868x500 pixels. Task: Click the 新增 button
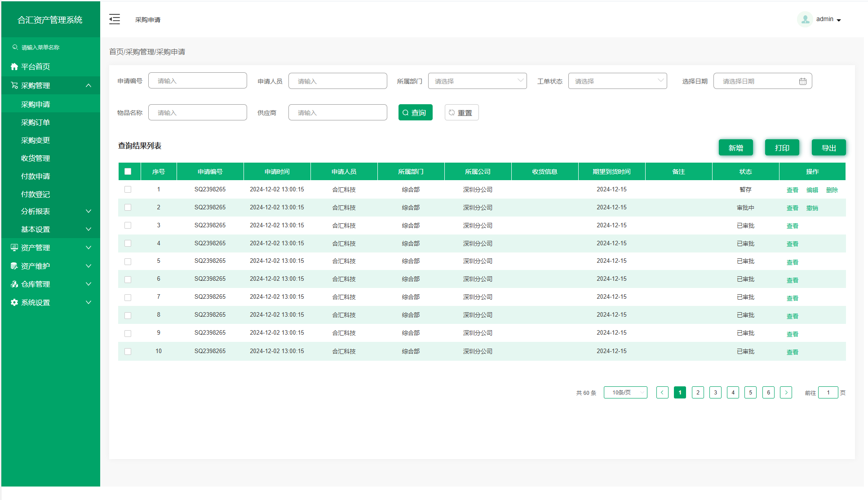click(735, 148)
